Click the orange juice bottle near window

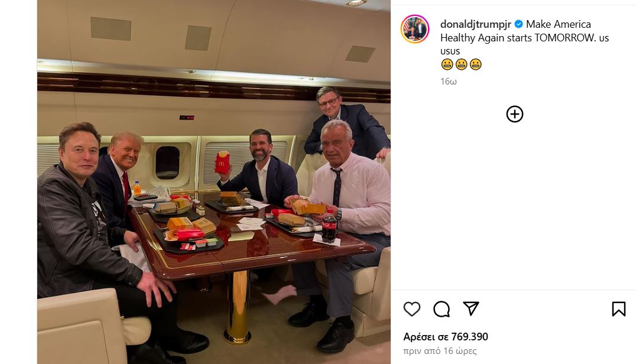tap(137, 188)
